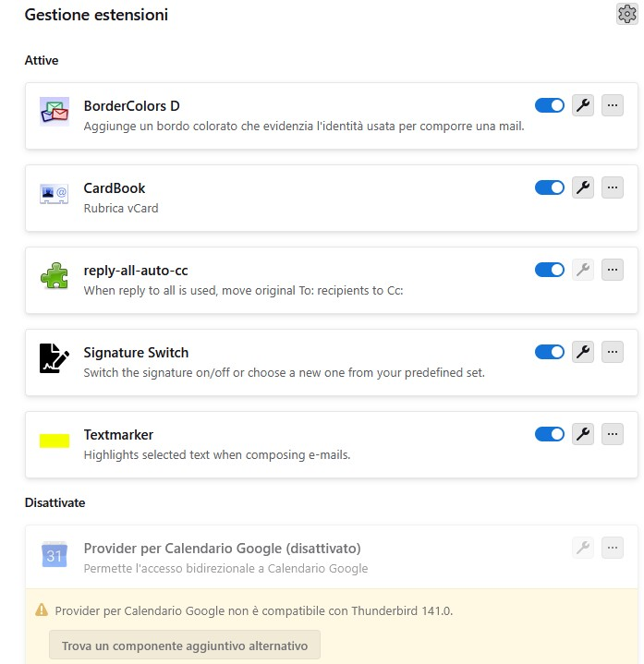Click the Signature Switch pen icon
This screenshot has width=644, height=664.
click(x=55, y=357)
